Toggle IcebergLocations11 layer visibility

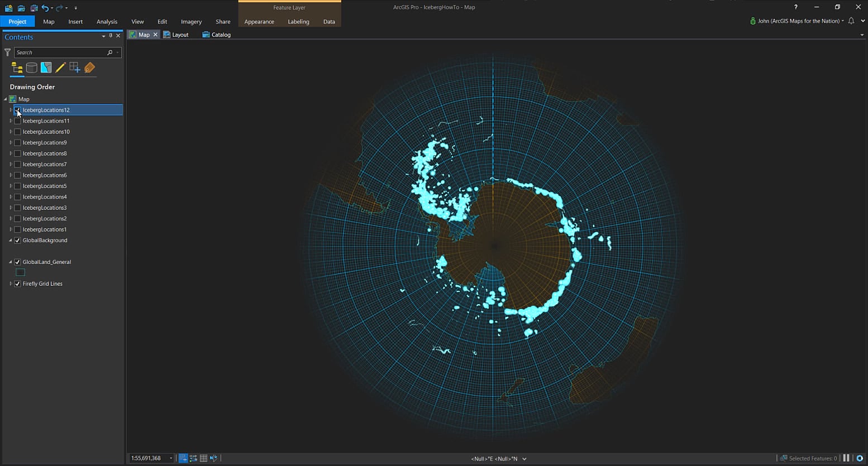pos(17,121)
